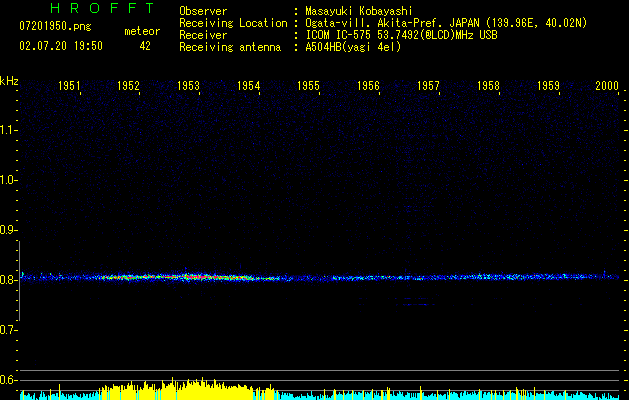Click the Receiving antenna label
Screen dimensions: 629x400
(230, 47)
